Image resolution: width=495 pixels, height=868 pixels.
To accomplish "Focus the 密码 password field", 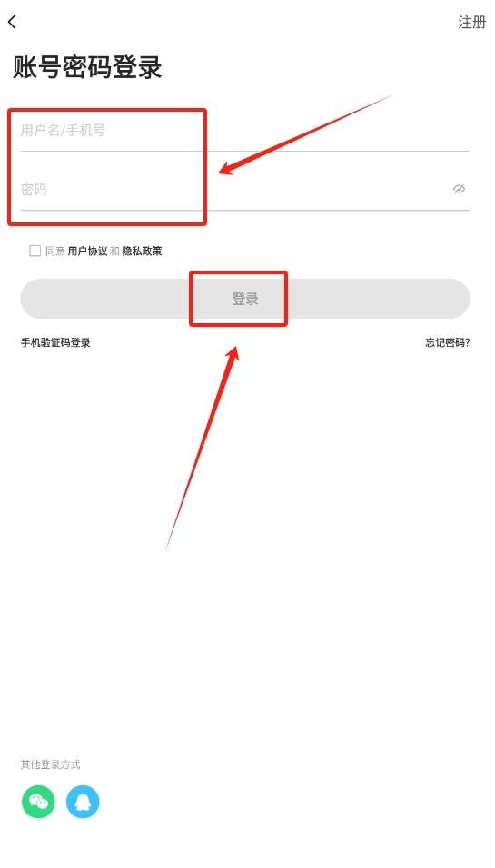I will click(244, 190).
